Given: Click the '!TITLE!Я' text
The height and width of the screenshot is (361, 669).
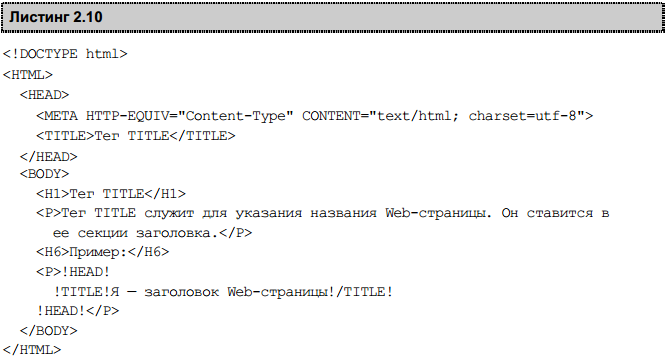Looking at the screenshot, I should tap(86, 292).
